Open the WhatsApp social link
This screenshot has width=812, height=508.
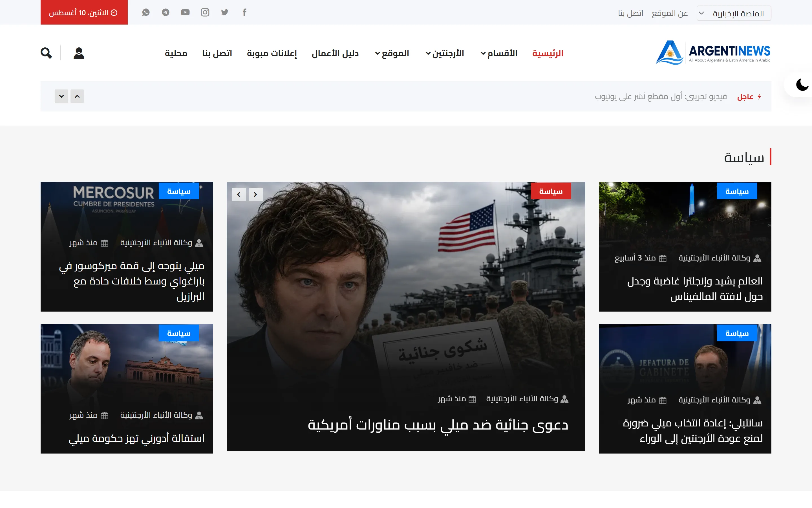click(145, 12)
